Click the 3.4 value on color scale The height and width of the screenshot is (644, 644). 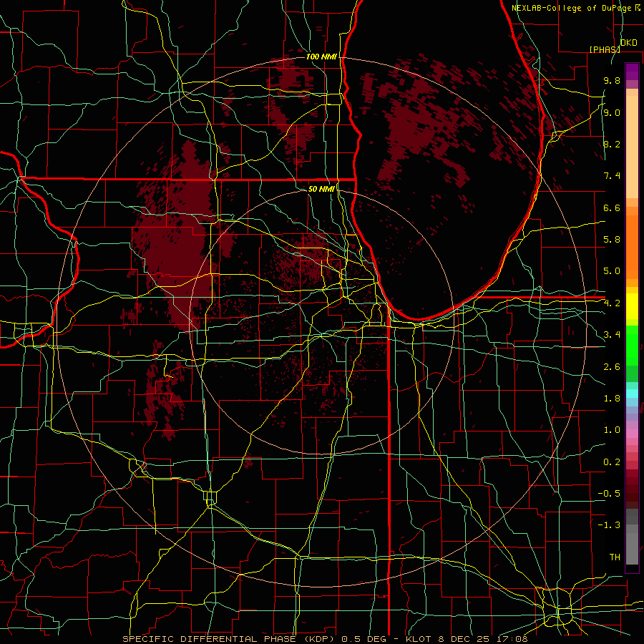pyautogui.click(x=612, y=335)
